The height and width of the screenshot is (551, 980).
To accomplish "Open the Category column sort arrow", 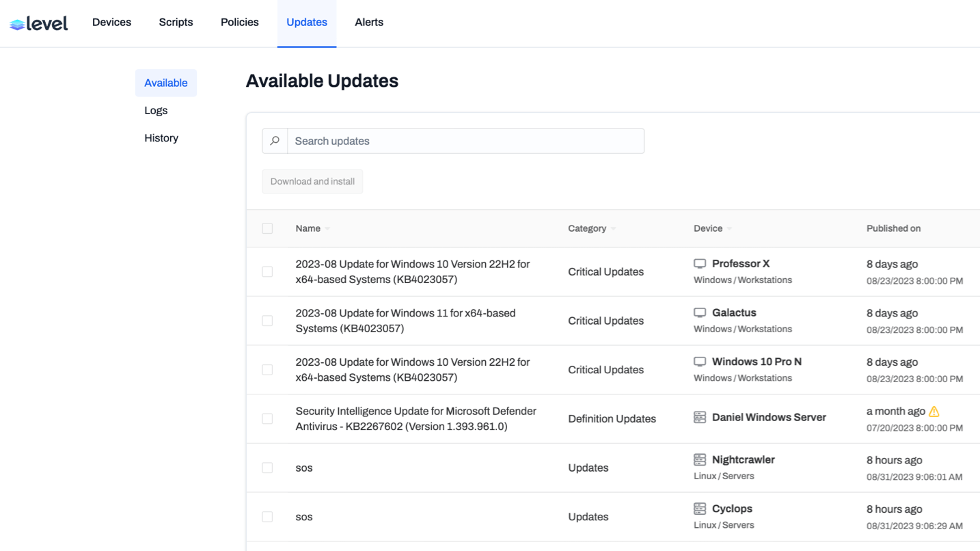I will click(x=613, y=229).
